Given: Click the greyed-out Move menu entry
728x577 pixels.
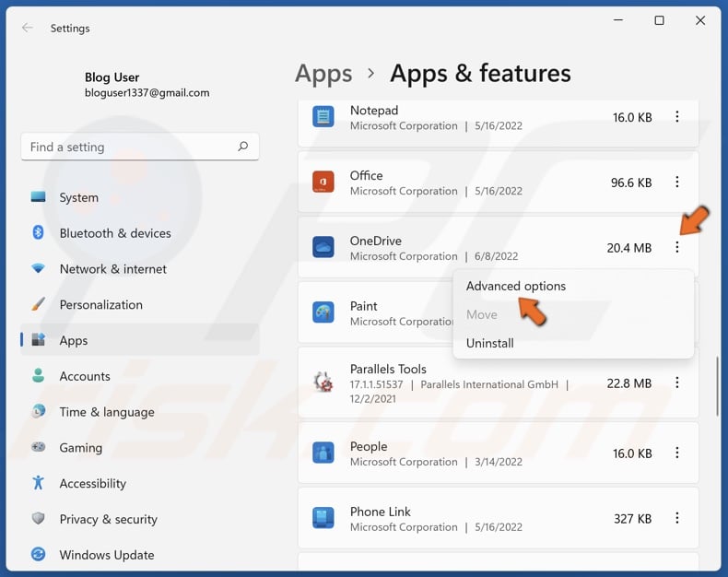Looking at the screenshot, I should (x=573, y=314).
